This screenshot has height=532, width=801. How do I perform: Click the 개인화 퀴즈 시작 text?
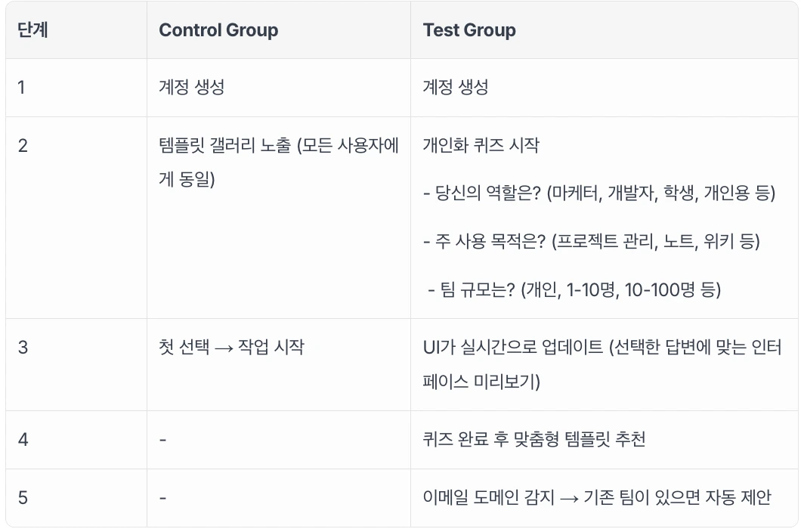[x=481, y=145]
